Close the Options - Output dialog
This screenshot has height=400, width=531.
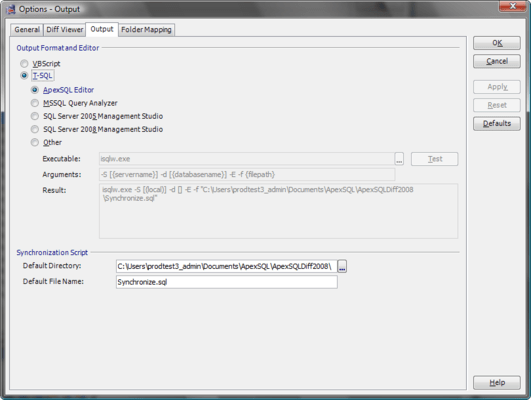click(x=512, y=6)
